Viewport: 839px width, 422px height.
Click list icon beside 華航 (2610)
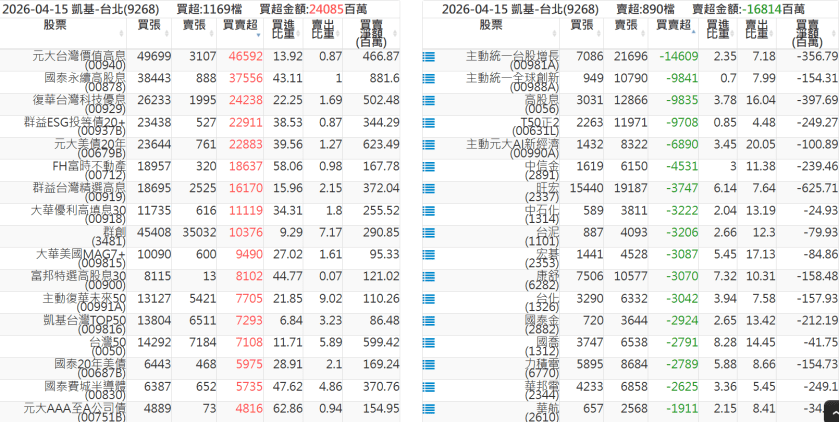tap(429, 409)
